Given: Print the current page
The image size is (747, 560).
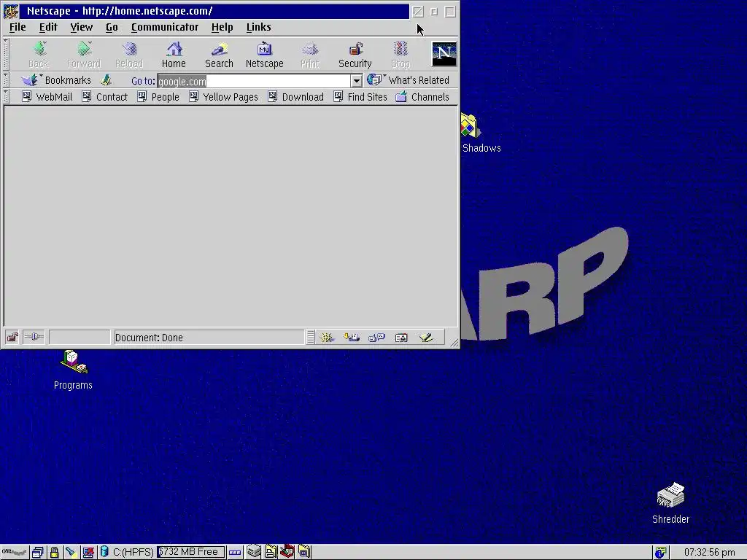Looking at the screenshot, I should pyautogui.click(x=309, y=55).
